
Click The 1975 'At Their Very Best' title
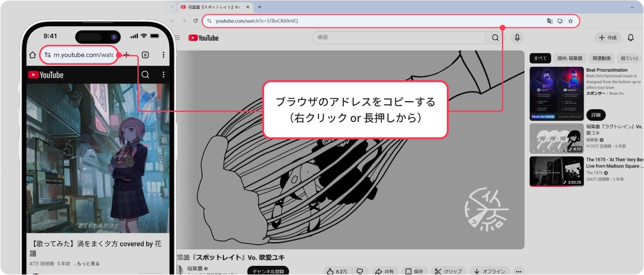tap(614, 163)
